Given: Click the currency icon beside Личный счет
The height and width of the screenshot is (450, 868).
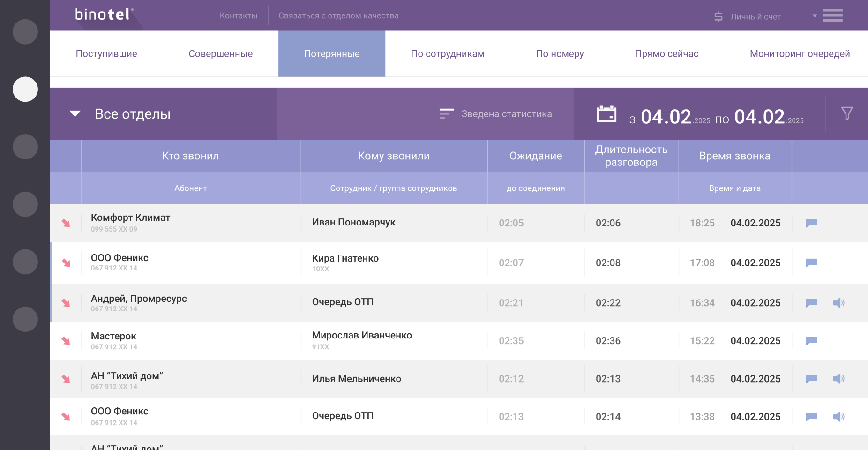Looking at the screenshot, I should (718, 17).
